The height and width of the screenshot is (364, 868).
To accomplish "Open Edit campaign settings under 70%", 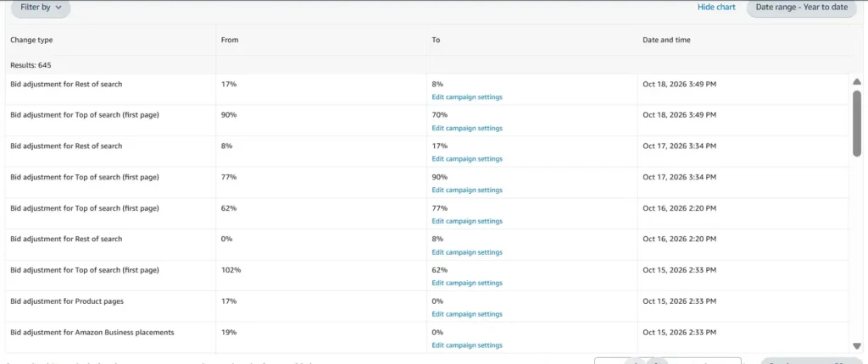I will (467, 128).
